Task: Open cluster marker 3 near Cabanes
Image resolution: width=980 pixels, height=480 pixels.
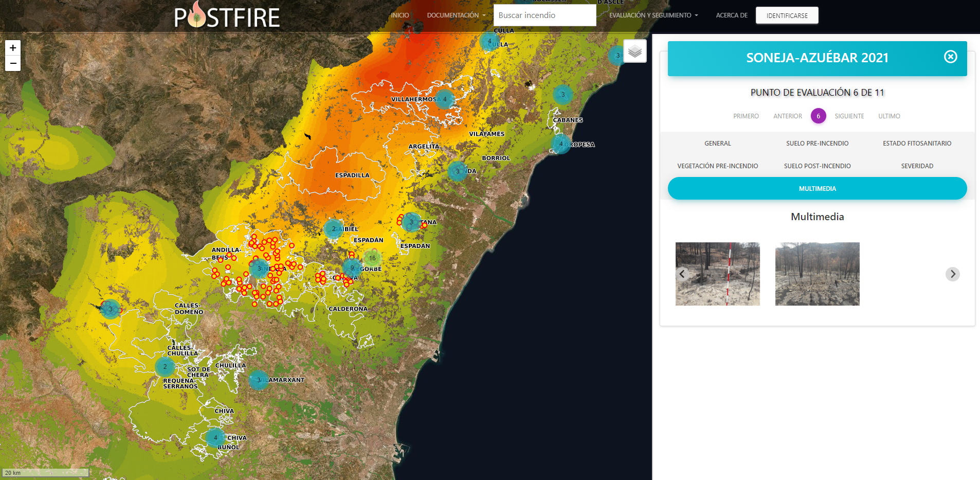Action: tap(563, 95)
